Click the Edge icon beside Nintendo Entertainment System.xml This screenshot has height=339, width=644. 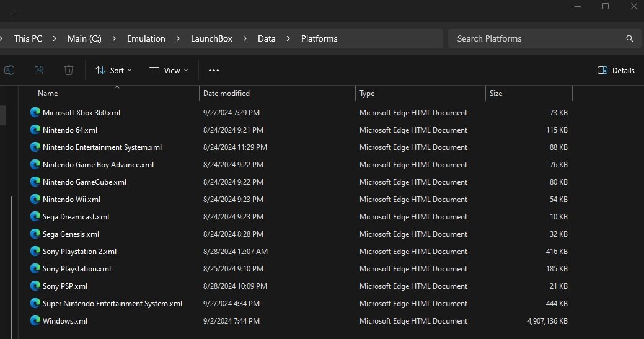[x=35, y=147]
